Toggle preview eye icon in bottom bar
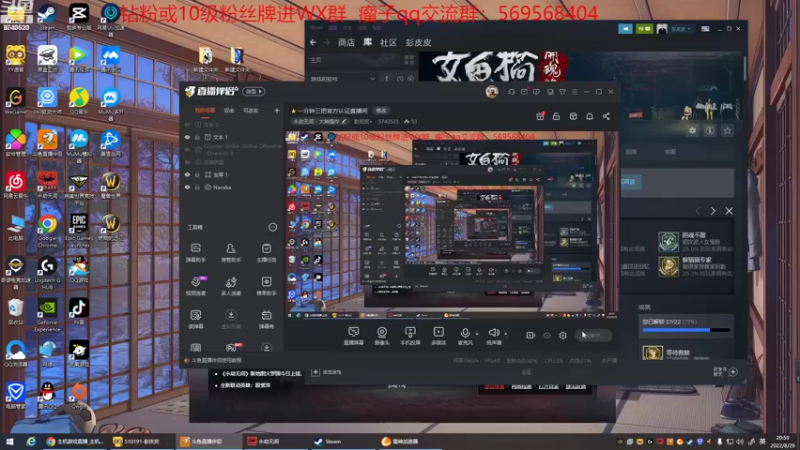Viewport: 800px width, 450px height. point(547,335)
